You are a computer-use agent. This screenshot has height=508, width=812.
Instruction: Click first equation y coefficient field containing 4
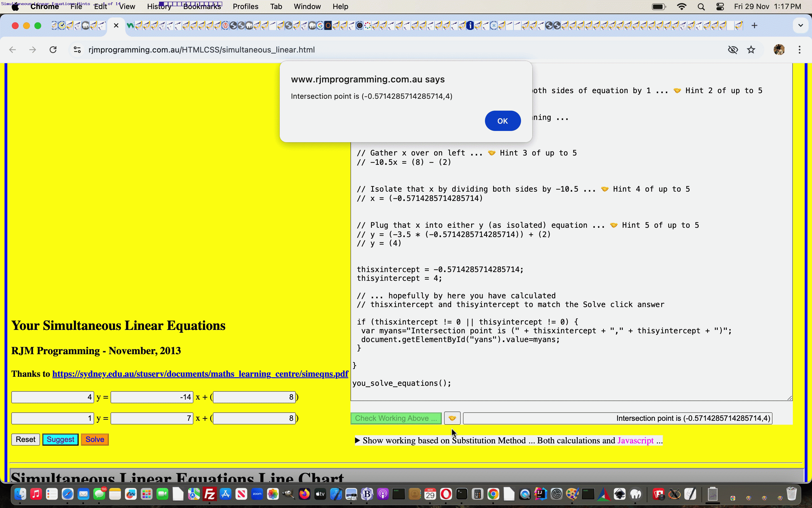[x=53, y=397]
